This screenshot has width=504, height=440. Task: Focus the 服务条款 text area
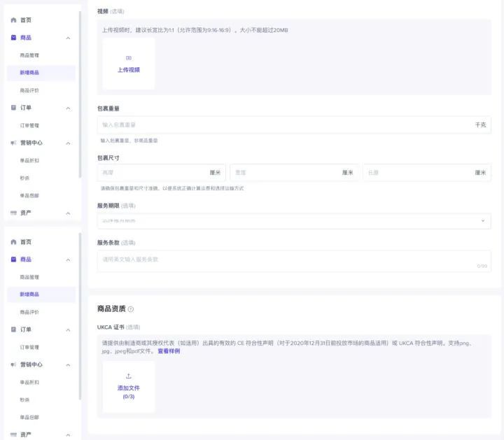click(294, 261)
